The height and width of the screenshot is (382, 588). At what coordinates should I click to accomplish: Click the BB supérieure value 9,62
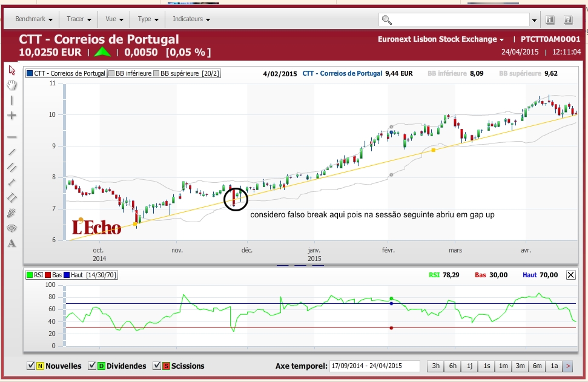(551, 73)
